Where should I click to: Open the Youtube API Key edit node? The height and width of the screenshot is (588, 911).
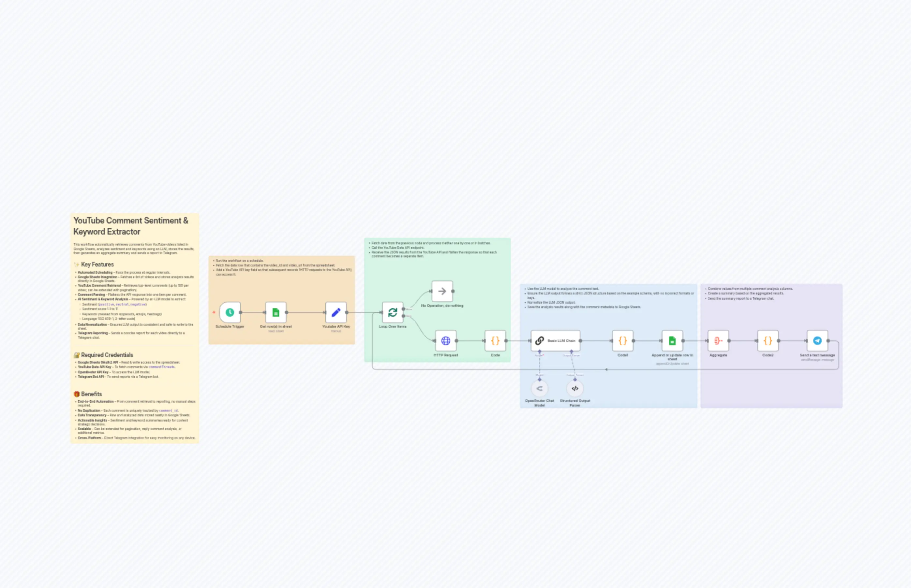point(336,312)
